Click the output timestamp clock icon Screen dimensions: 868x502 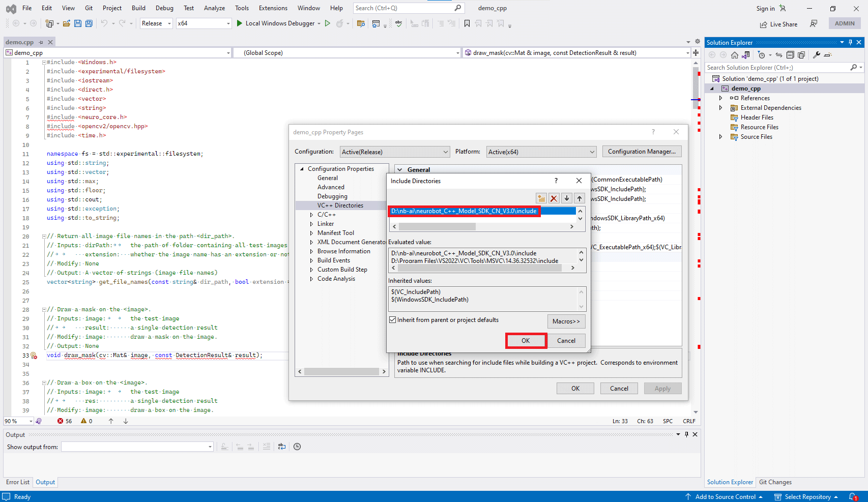297,447
